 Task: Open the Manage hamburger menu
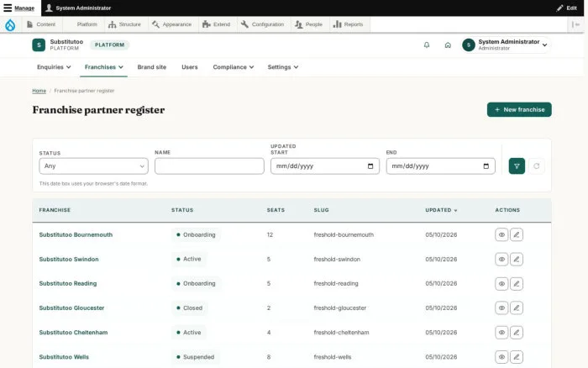pyautogui.click(x=18, y=8)
